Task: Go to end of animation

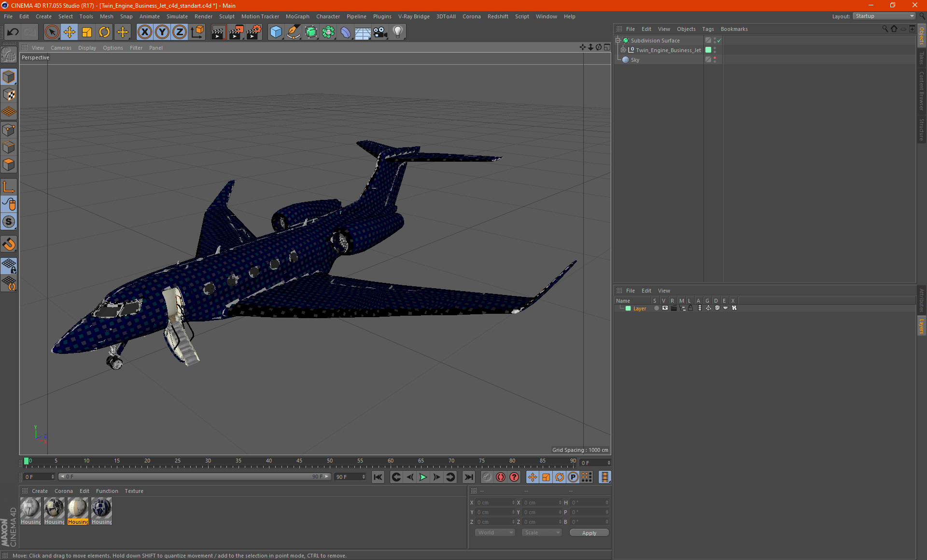Action: coord(468,477)
